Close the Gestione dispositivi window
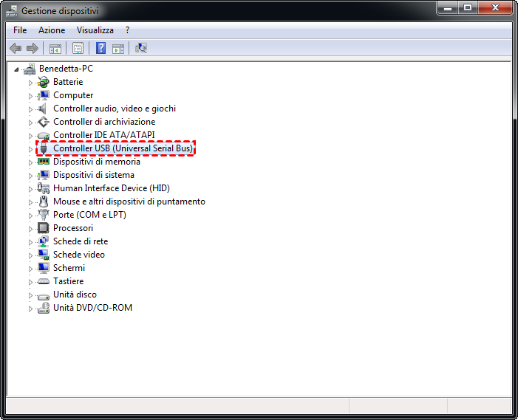 click(495, 8)
